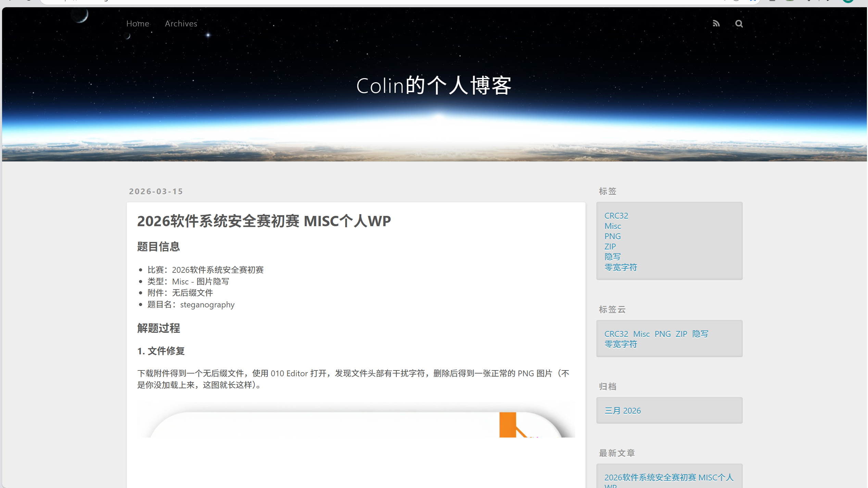Click CRC32 in the 标签云 cloud

pyautogui.click(x=616, y=334)
